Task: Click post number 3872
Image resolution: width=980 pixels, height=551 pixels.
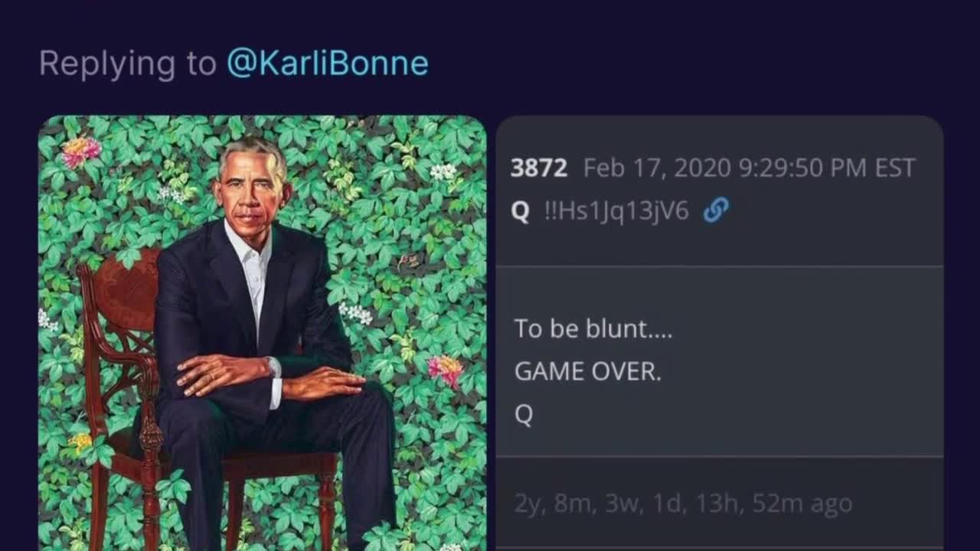Action: click(539, 168)
